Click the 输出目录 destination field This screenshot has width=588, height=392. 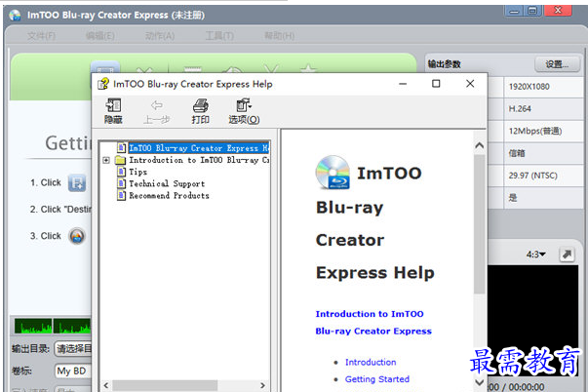(73, 349)
